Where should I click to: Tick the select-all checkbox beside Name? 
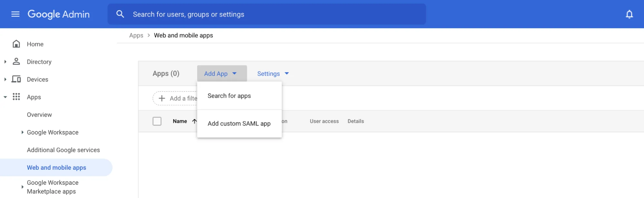coord(157,121)
